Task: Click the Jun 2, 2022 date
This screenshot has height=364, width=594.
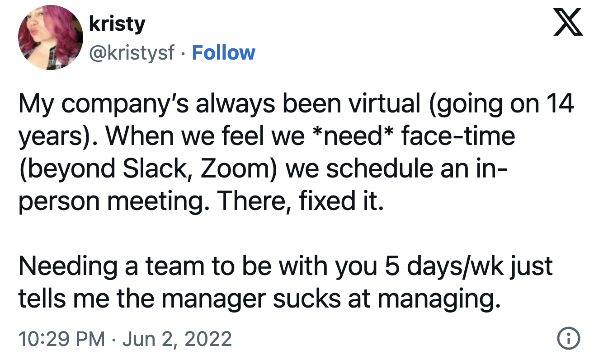Action: pyautogui.click(x=177, y=339)
